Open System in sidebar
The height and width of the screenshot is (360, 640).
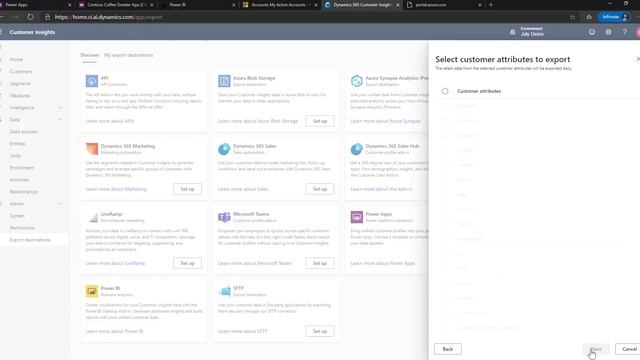[17, 216]
